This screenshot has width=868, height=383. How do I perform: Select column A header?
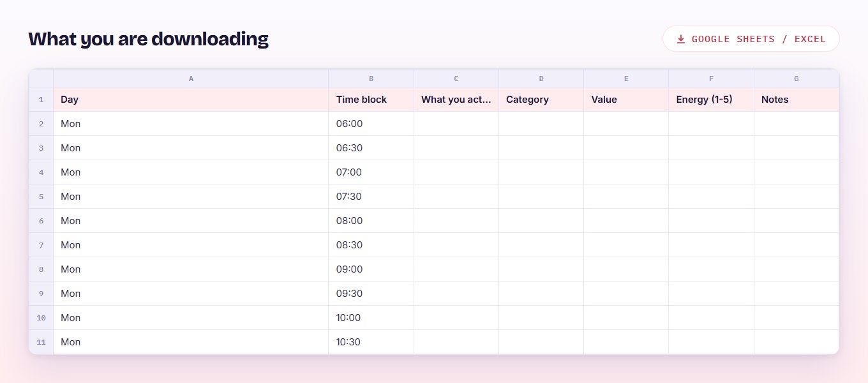coord(191,79)
